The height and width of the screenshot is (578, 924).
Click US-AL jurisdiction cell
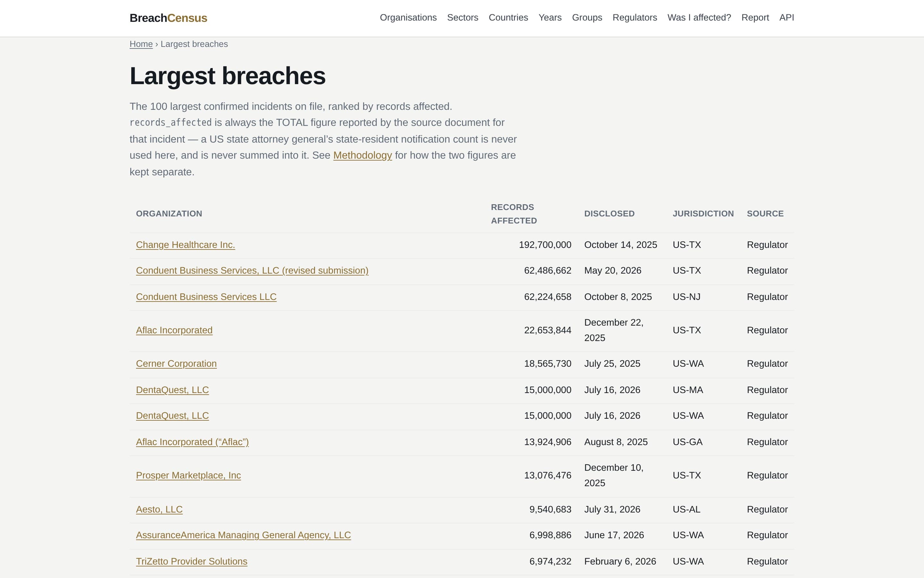click(x=687, y=509)
